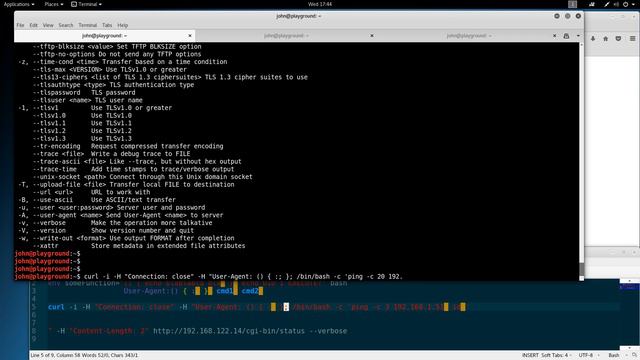Click the new tab icon in terminal tab bar
Screen dimensions: 640x360
[566, 36]
